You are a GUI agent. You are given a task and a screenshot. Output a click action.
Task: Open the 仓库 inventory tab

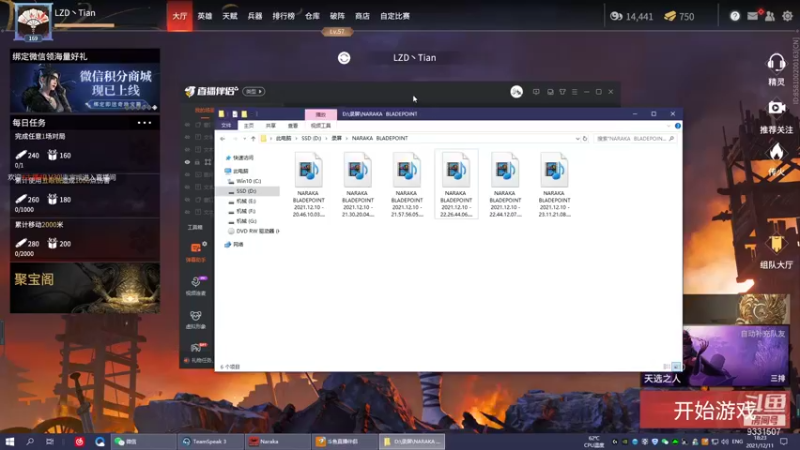312,16
